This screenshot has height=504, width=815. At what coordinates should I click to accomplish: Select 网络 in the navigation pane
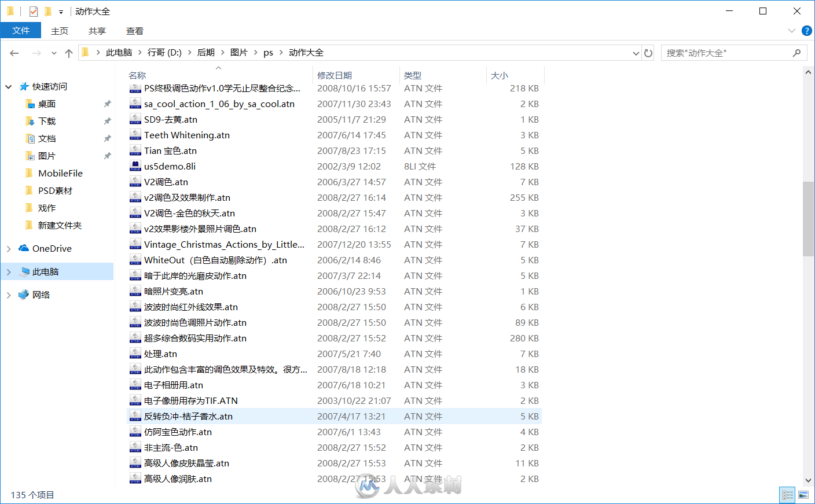coord(41,295)
